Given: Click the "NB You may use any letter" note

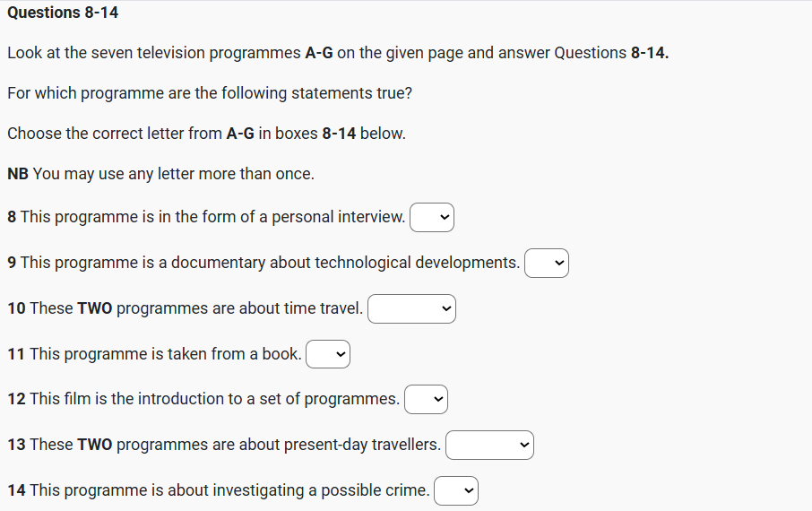Looking at the screenshot, I should [161, 174].
